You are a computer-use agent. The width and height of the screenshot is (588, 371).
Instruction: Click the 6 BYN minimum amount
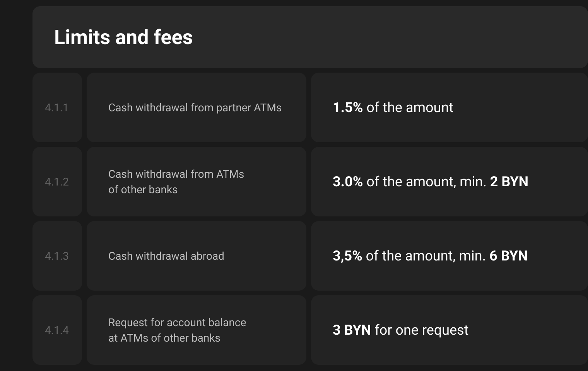click(508, 256)
